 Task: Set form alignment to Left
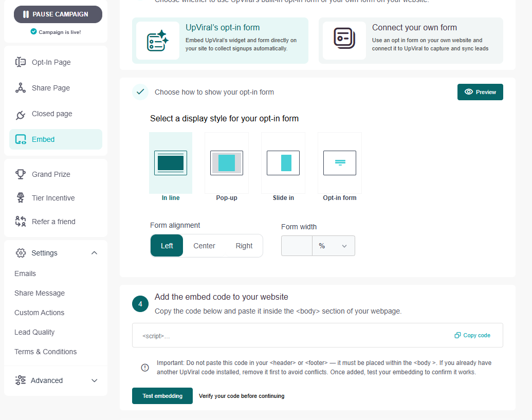[167, 246]
